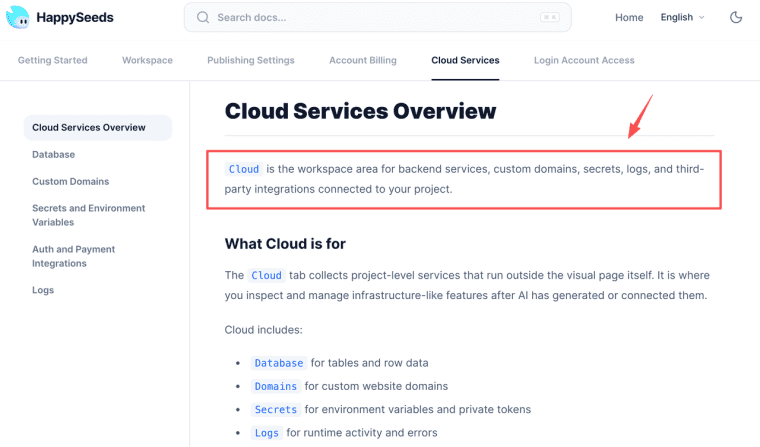Click the Cloud code tag before 'tab collects'
This screenshot has width=760, height=447.
[266, 275]
